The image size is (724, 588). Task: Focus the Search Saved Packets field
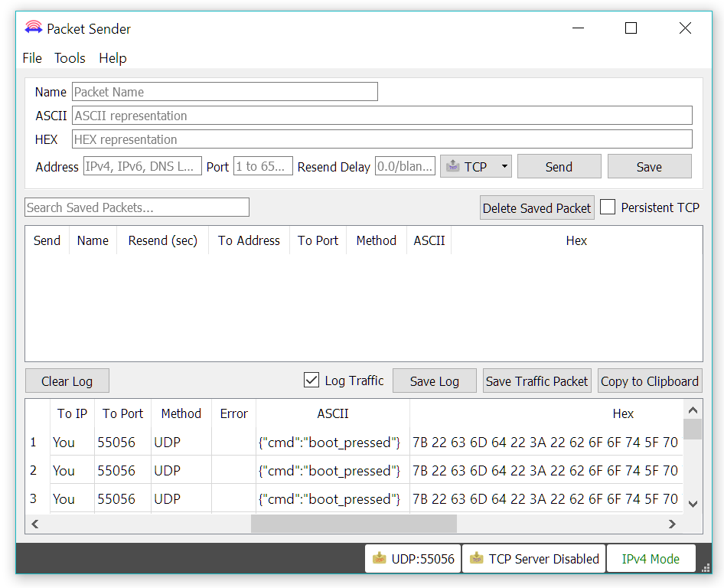(x=137, y=207)
